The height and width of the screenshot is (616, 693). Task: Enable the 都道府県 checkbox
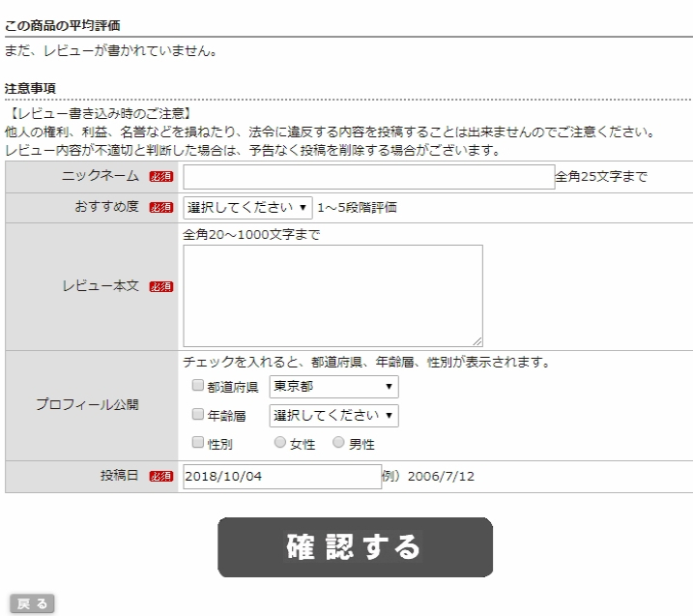[198, 387]
